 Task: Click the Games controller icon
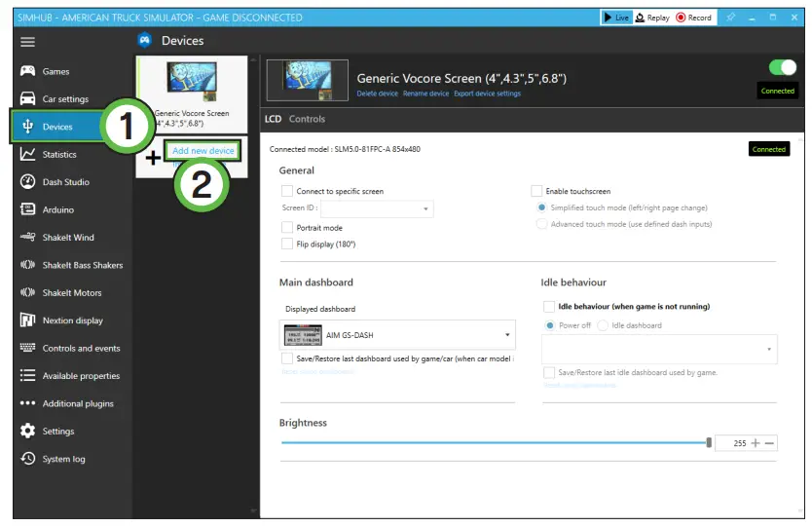coord(27,71)
